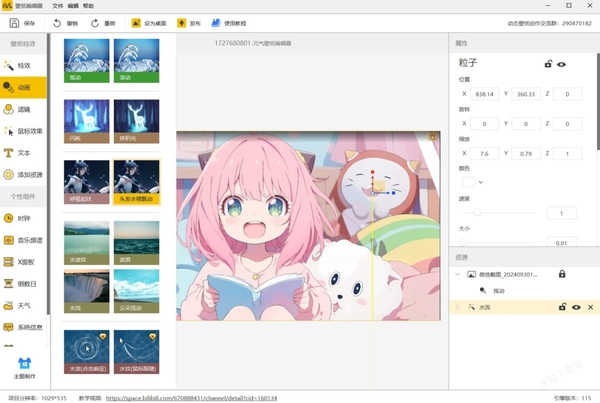Toggle the lock next to the 粒子 title
Viewport: 600px width, 403px height.
click(548, 64)
